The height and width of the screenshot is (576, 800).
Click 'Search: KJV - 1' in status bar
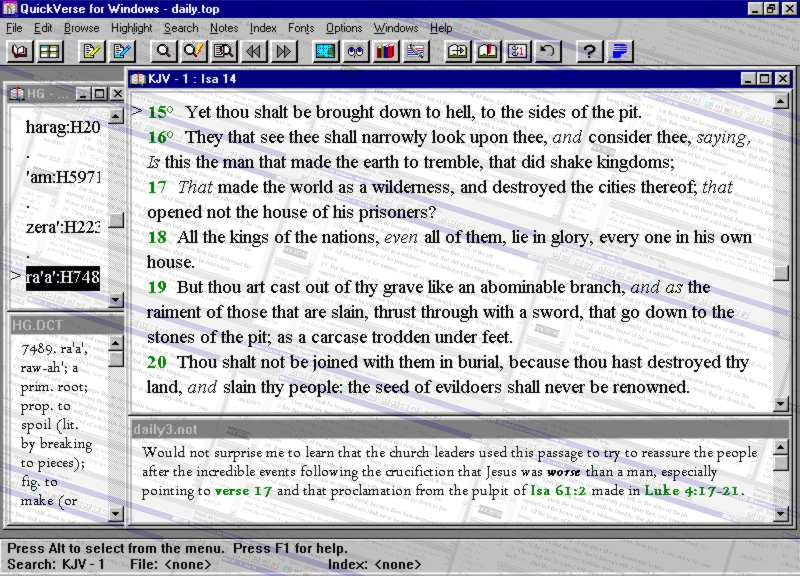click(x=56, y=564)
